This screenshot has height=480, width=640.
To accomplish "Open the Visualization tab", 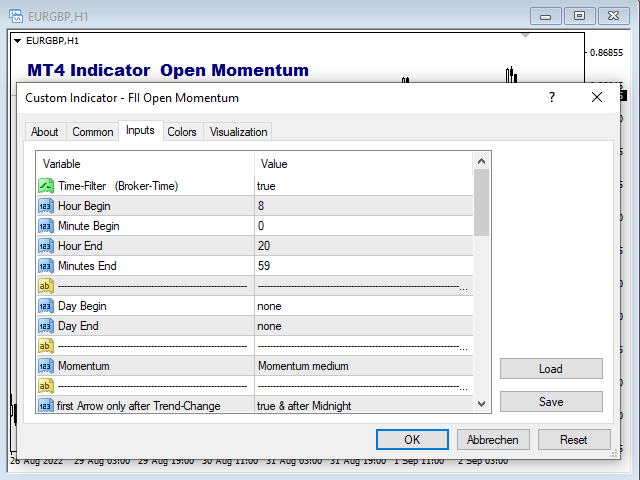I will pos(238,132).
